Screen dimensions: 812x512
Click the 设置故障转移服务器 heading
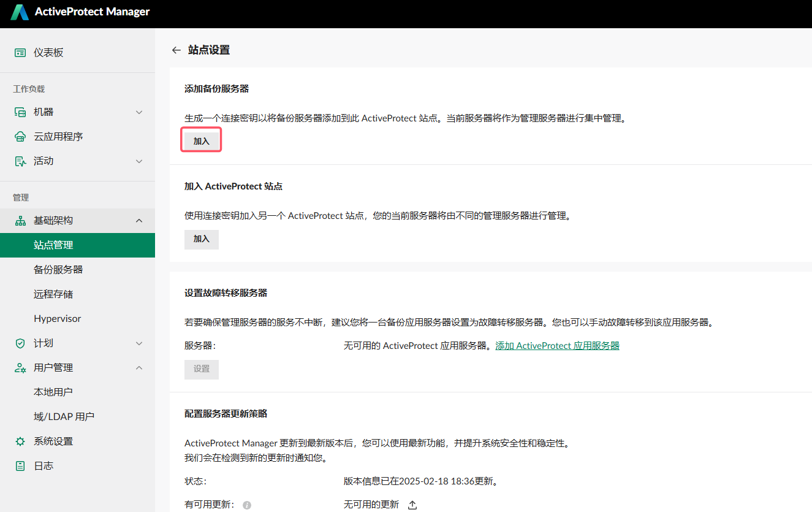tap(226, 293)
